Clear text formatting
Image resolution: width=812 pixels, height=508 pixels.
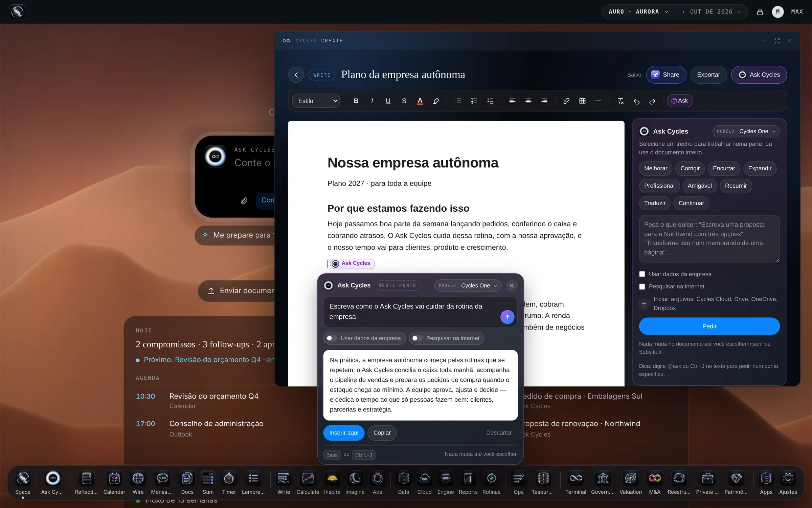[621, 101]
